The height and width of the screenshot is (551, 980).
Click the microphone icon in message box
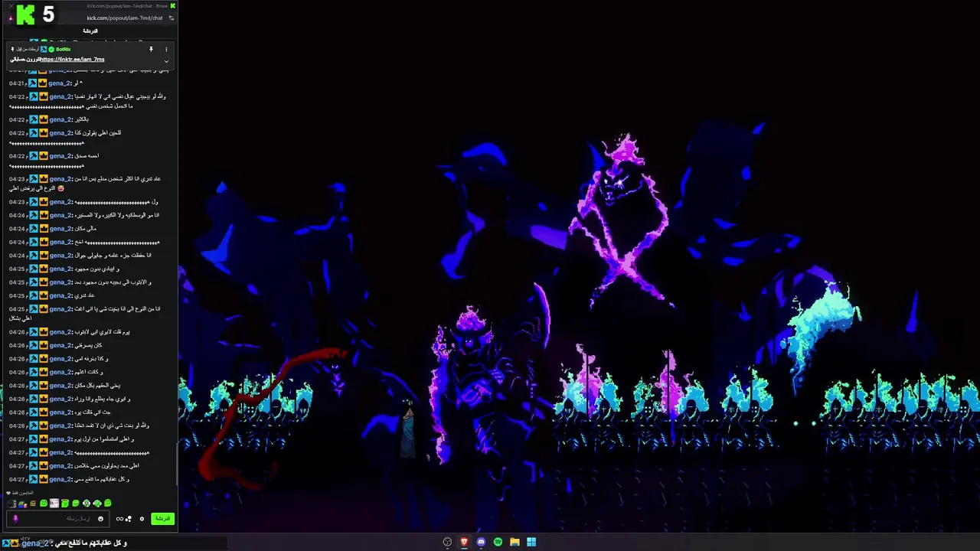[x=15, y=519]
